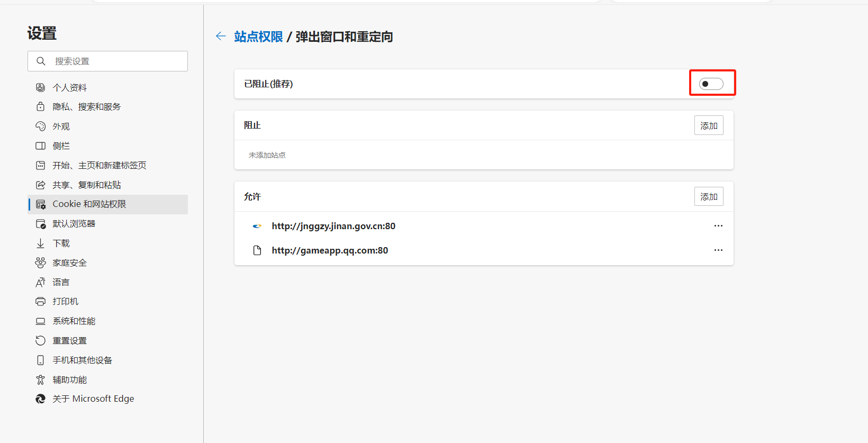Add a site to 允许 list
Image resolution: width=868 pixels, height=443 pixels.
coord(708,197)
